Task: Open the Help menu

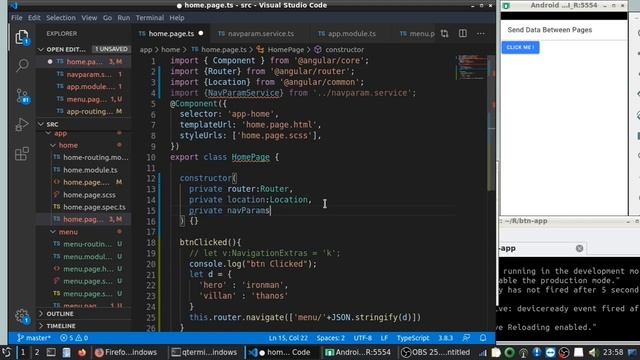Action: click(x=177, y=18)
